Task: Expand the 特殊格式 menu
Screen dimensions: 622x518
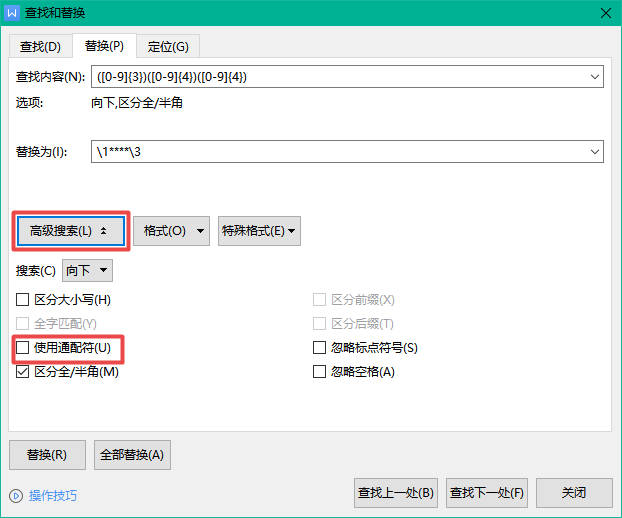Action: pyautogui.click(x=260, y=231)
